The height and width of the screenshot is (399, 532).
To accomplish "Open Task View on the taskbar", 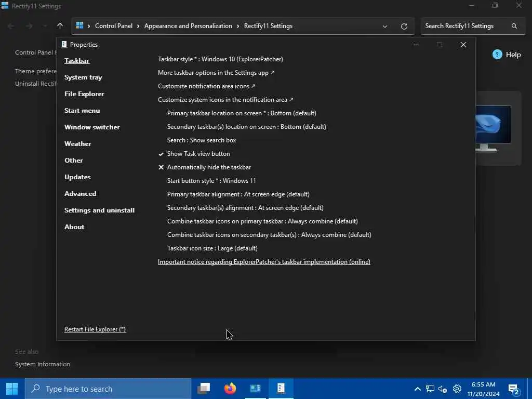I will tap(204, 389).
